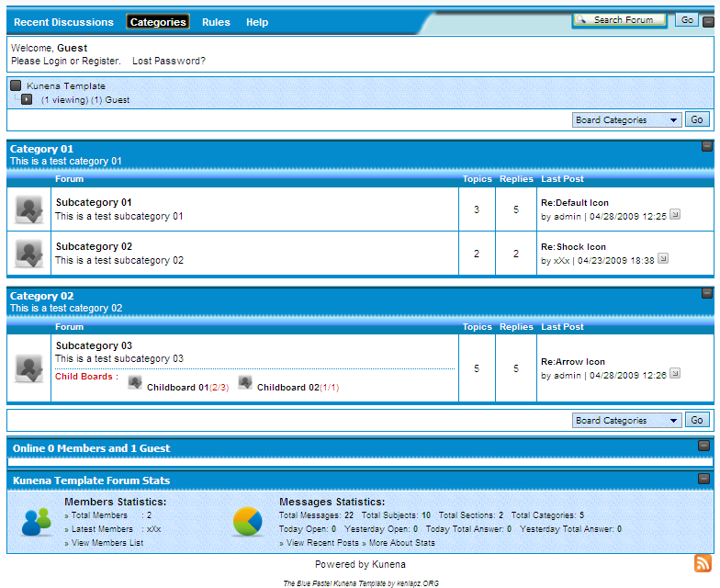720x588 pixels.
Task: Open the bottom Board Categories dropdown
Action: (x=626, y=421)
